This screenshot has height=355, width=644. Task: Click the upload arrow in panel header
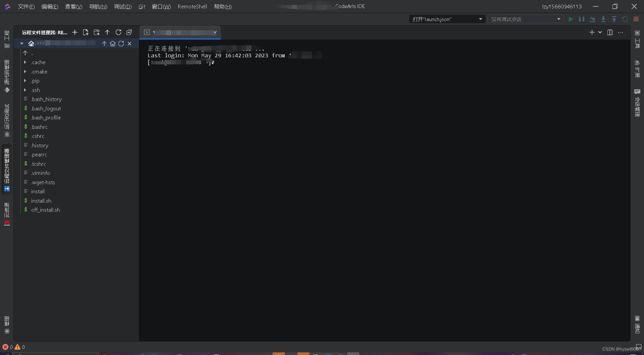[x=107, y=32]
